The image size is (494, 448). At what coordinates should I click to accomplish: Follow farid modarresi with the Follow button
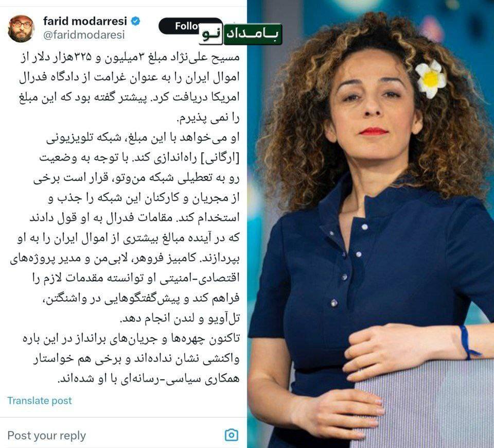point(186,26)
